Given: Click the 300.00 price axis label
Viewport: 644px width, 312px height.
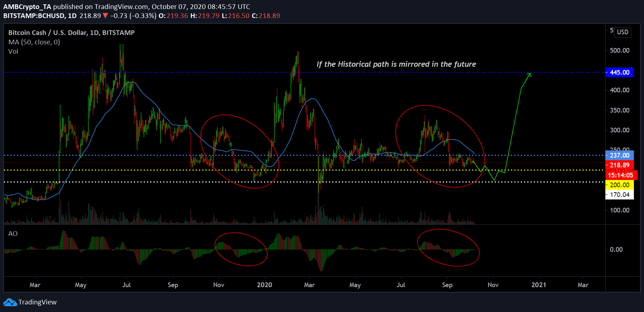Looking at the screenshot, I should tap(619, 130).
